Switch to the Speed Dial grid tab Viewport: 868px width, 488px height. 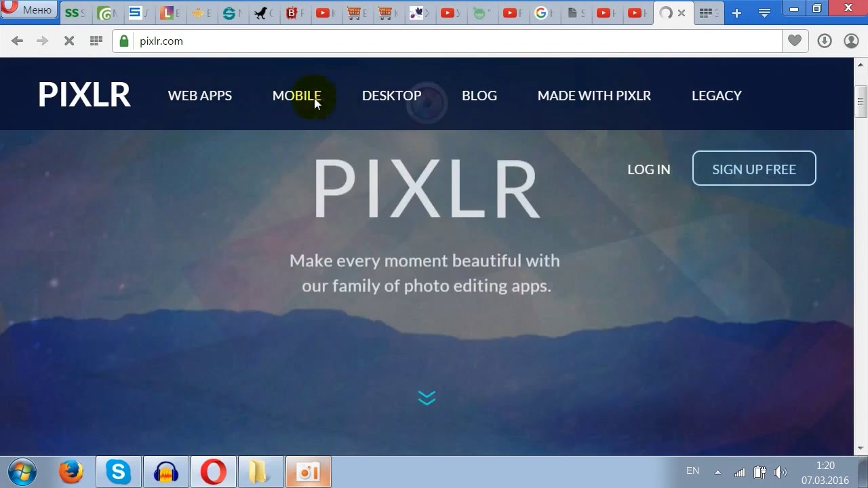point(709,13)
